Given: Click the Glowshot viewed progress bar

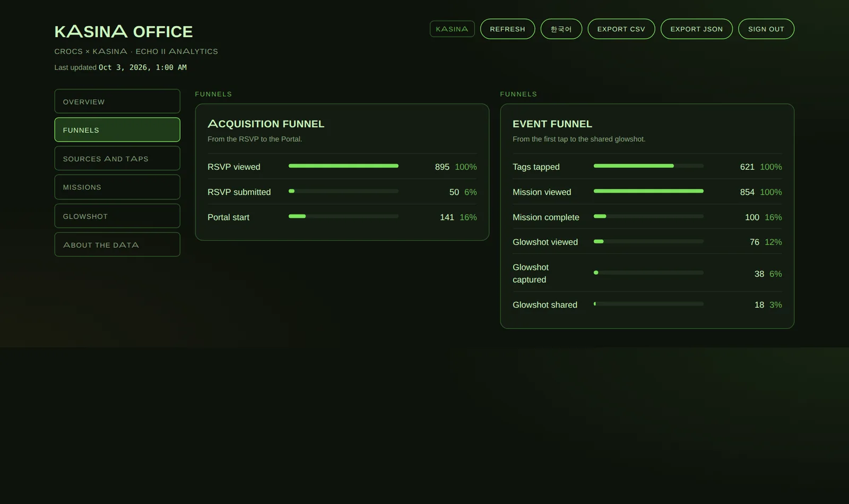Looking at the screenshot, I should (648, 241).
